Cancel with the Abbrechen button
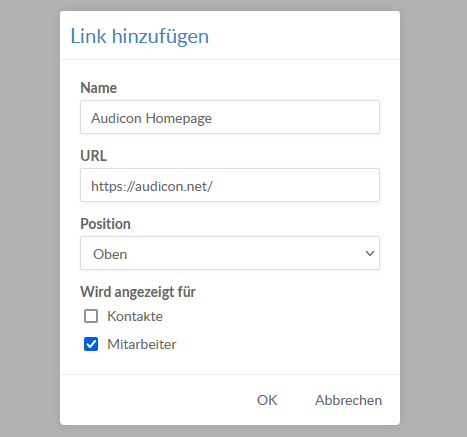 (348, 400)
